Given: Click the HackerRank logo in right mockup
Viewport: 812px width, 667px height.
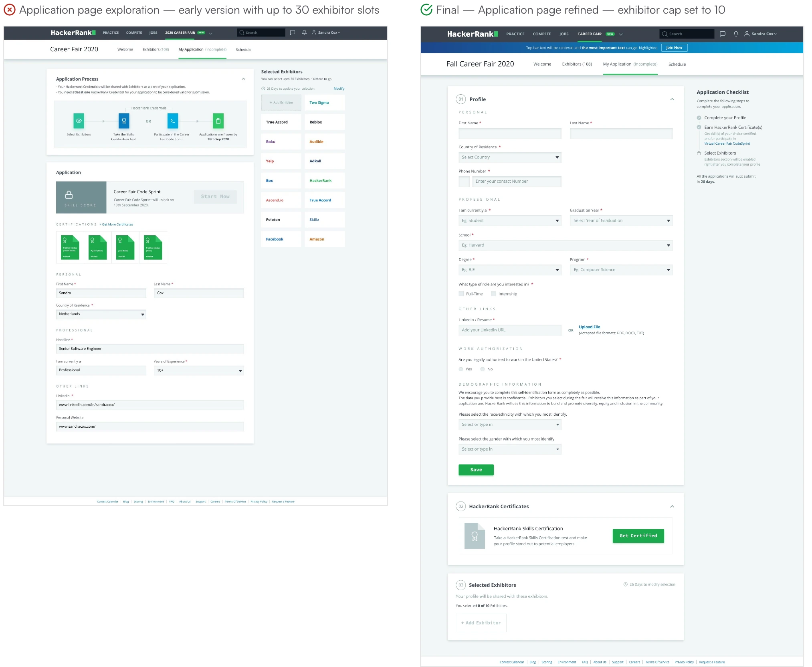Looking at the screenshot, I should [x=473, y=34].
